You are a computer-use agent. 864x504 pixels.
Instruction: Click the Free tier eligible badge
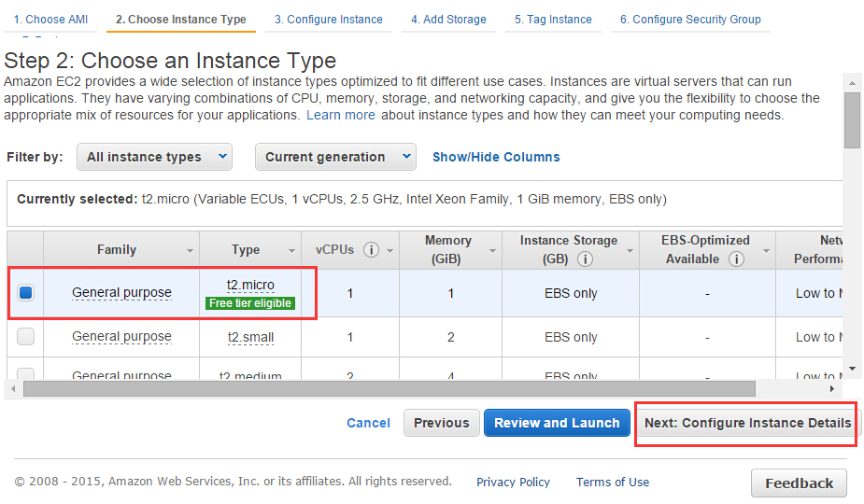pyautogui.click(x=250, y=303)
